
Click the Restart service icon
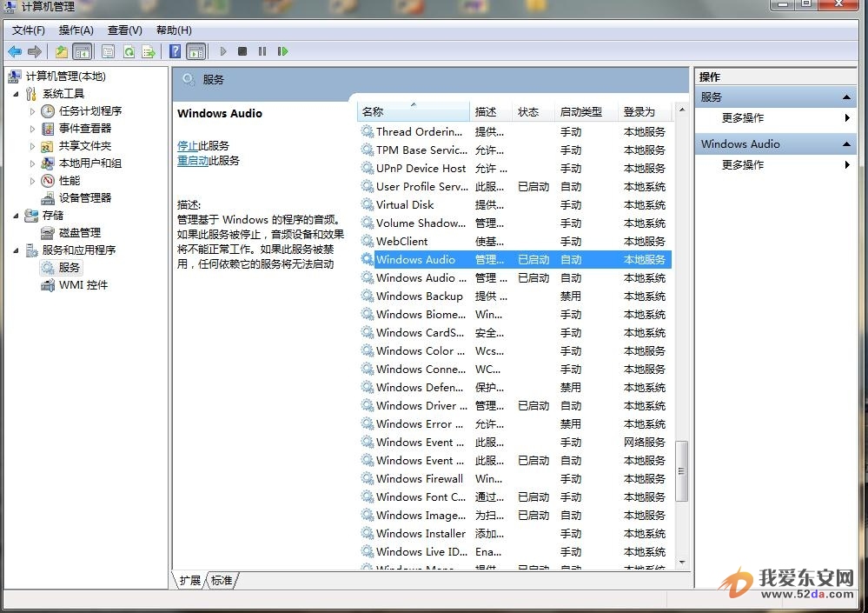[282, 51]
